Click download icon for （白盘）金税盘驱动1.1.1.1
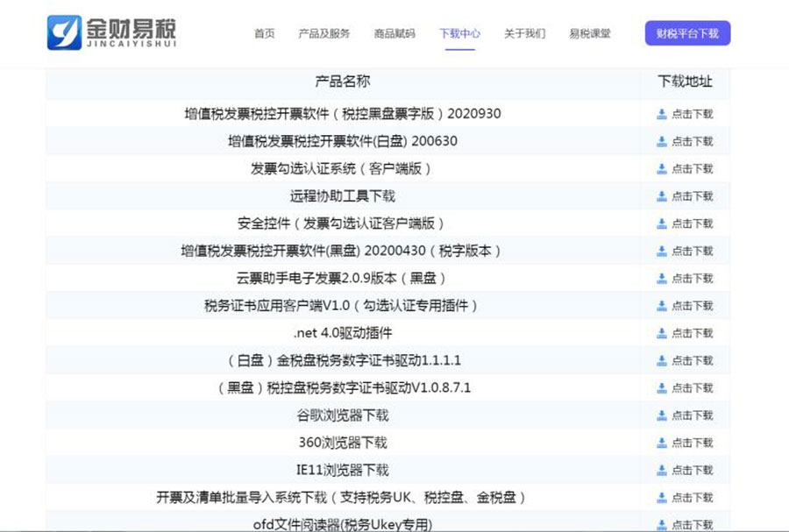The height and width of the screenshot is (532, 789). pyautogui.click(x=662, y=361)
